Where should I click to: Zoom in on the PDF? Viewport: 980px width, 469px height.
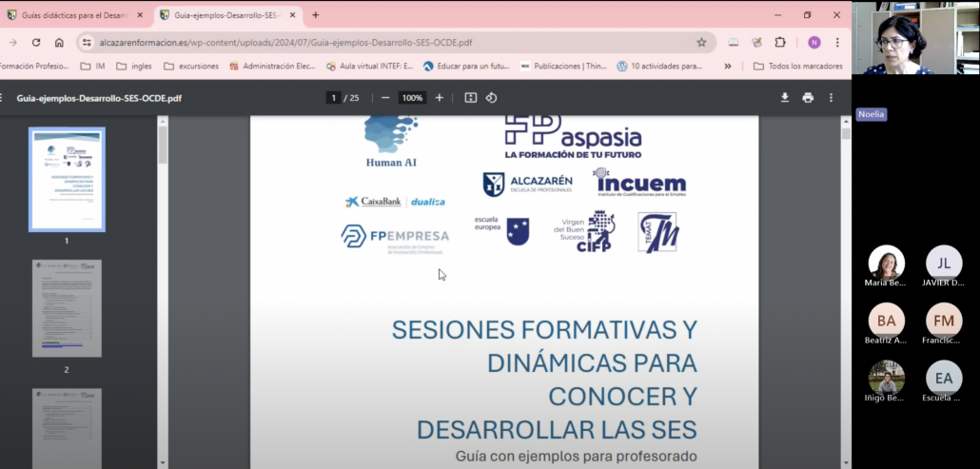click(x=439, y=98)
